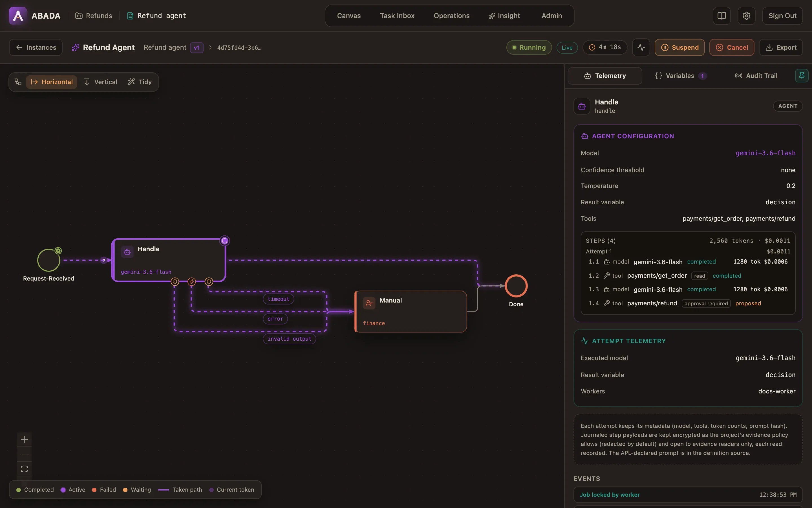Select Horizontal layout
812x508 pixels.
[52, 82]
